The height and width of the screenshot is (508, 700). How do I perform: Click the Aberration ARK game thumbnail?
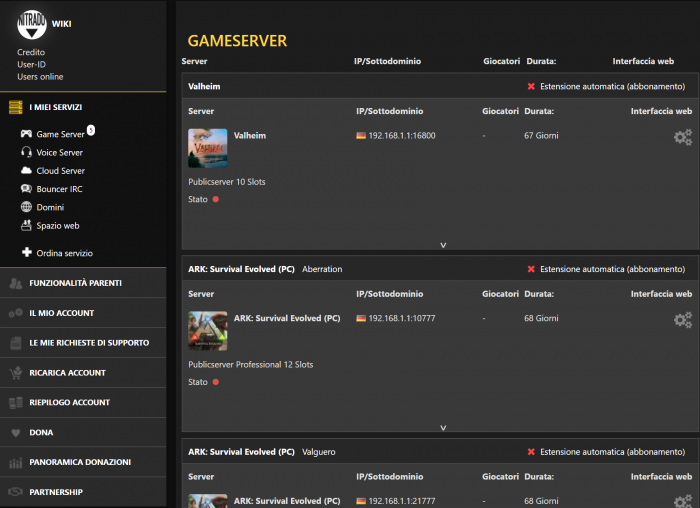pyautogui.click(x=208, y=331)
